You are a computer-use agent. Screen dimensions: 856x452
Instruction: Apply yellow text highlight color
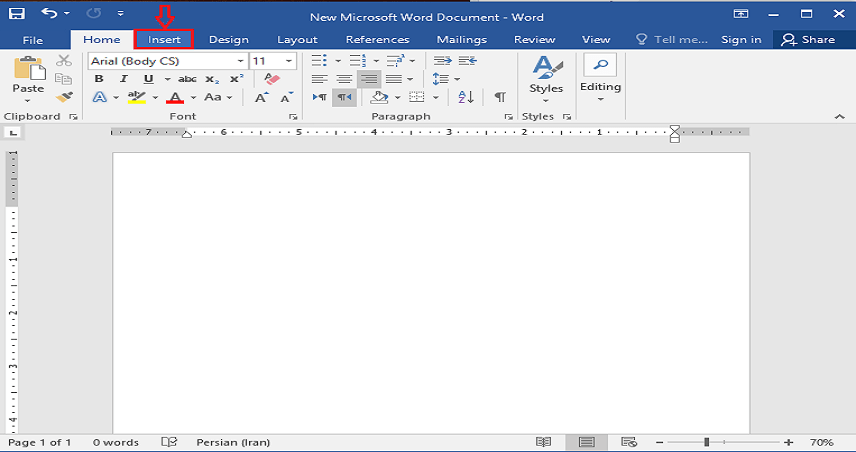tap(136, 97)
